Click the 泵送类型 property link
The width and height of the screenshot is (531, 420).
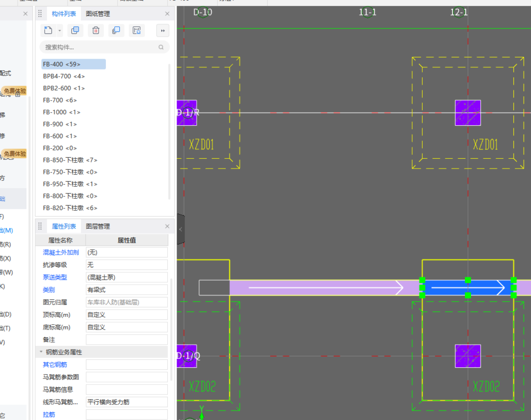(55, 277)
